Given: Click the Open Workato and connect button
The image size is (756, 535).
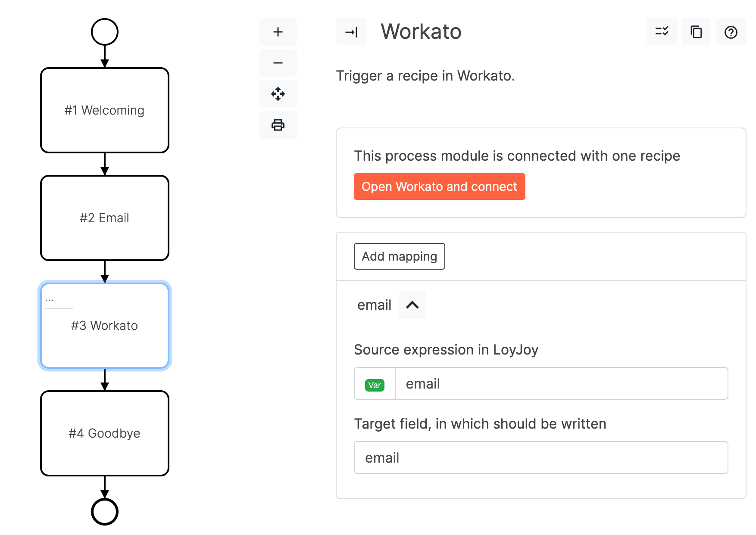Looking at the screenshot, I should [x=439, y=187].
